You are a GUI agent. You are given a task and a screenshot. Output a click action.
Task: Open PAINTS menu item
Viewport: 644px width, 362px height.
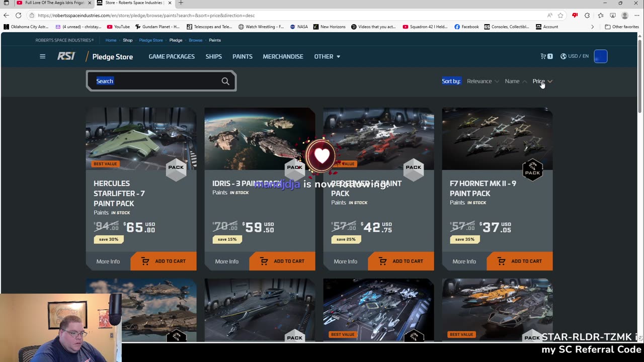[242, 56]
